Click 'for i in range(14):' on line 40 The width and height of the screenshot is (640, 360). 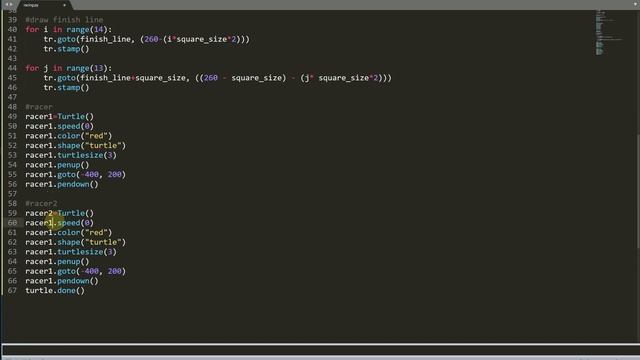click(69, 29)
